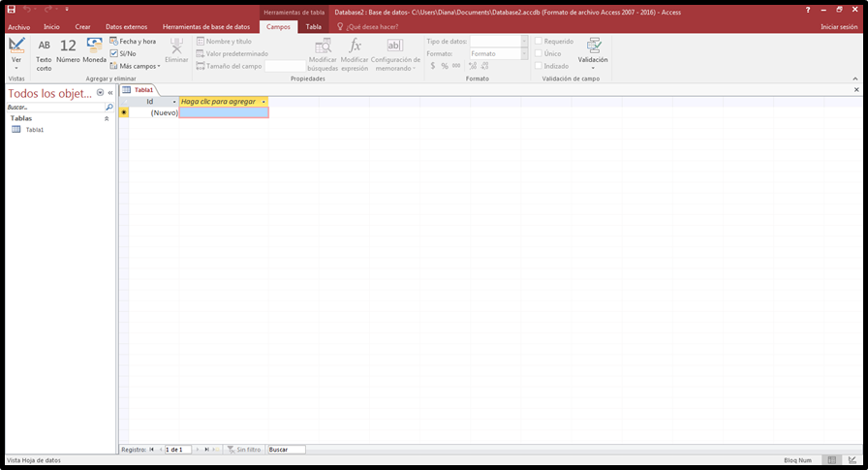Open the Crear ribbon tab
The image size is (868, 470).
pyautogui.click(x=82, y=26)
